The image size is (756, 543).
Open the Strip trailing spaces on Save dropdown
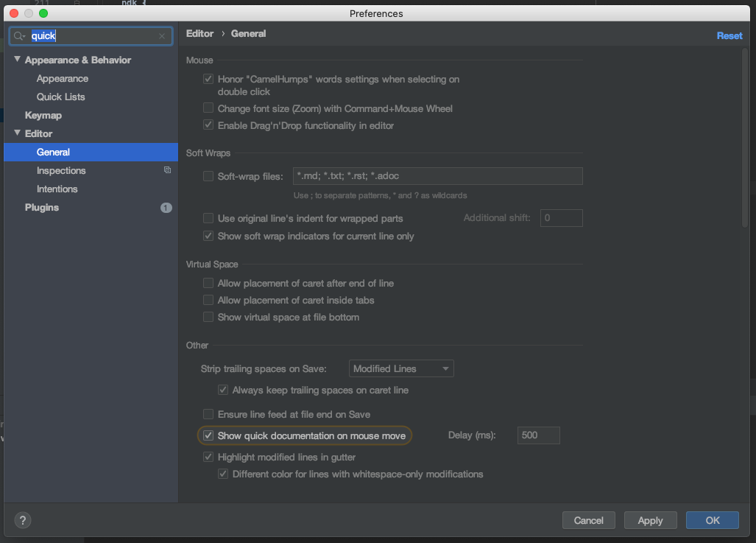click(401, 369)
